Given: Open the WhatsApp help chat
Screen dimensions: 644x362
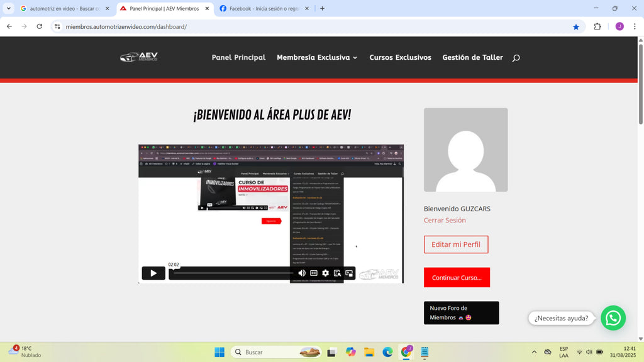Looking at the screenshot, I should (x=613, y=318).
